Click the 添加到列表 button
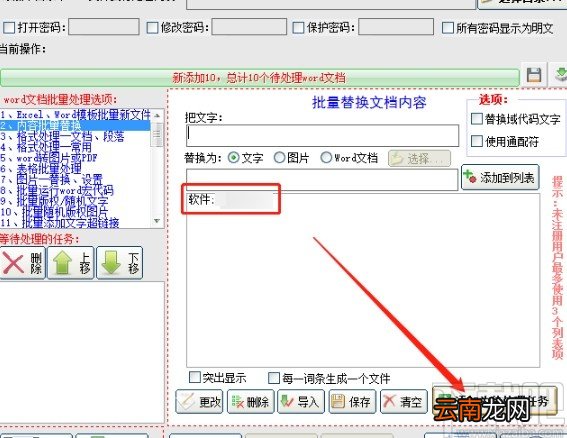567x438 pixels. pos(500,177)
